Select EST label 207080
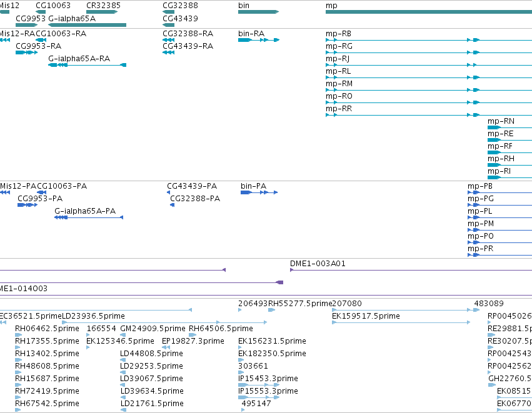Viewport: 532px width, 413px height. 347,304
